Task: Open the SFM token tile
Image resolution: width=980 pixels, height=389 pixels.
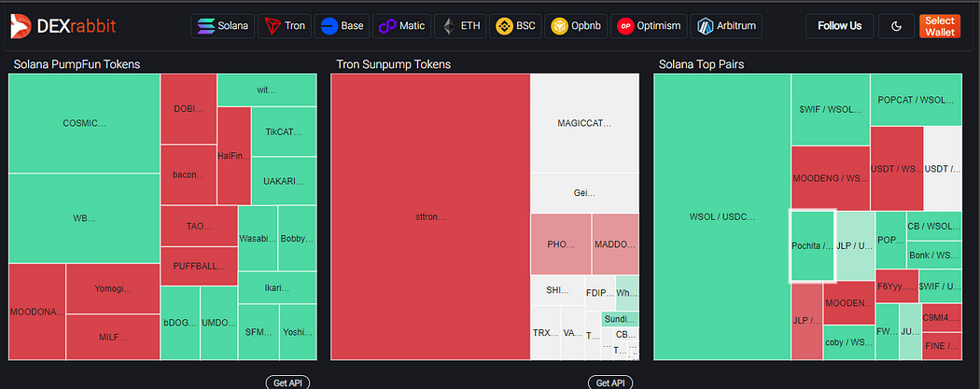Action: tap(259, 332)
